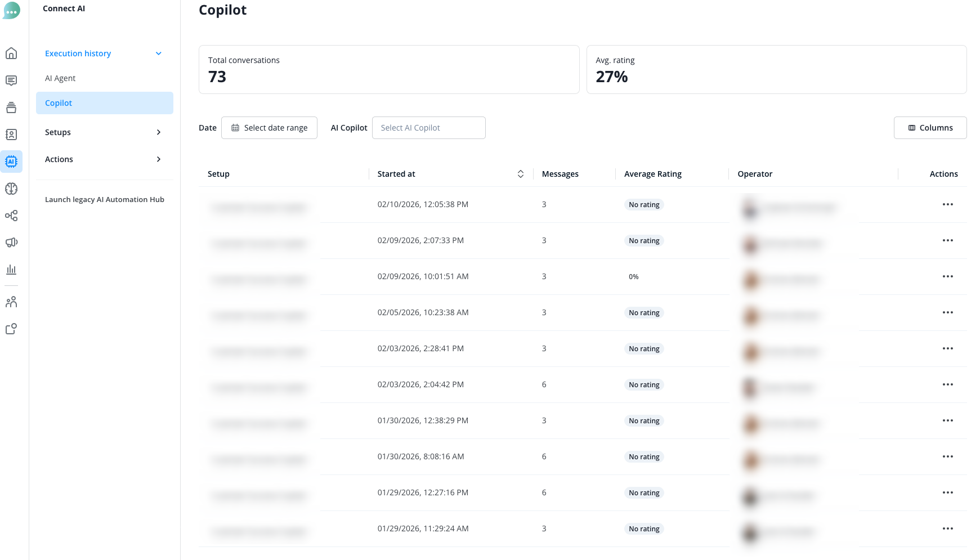980x560 pixels.
Task: Open Launch legacy AI Automation Hub link
Action: point(105,199)
